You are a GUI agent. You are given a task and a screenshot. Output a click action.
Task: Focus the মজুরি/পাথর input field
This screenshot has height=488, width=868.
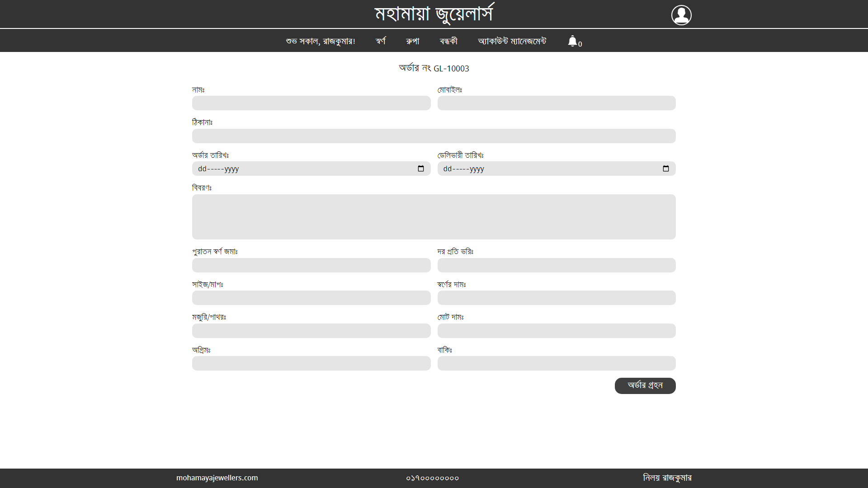coord(311,331)
